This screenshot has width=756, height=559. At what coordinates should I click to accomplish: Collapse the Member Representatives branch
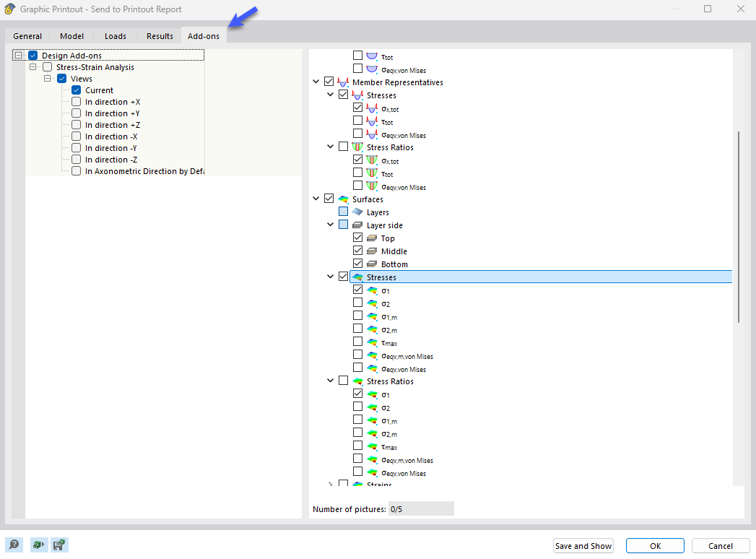coord(316,81)
